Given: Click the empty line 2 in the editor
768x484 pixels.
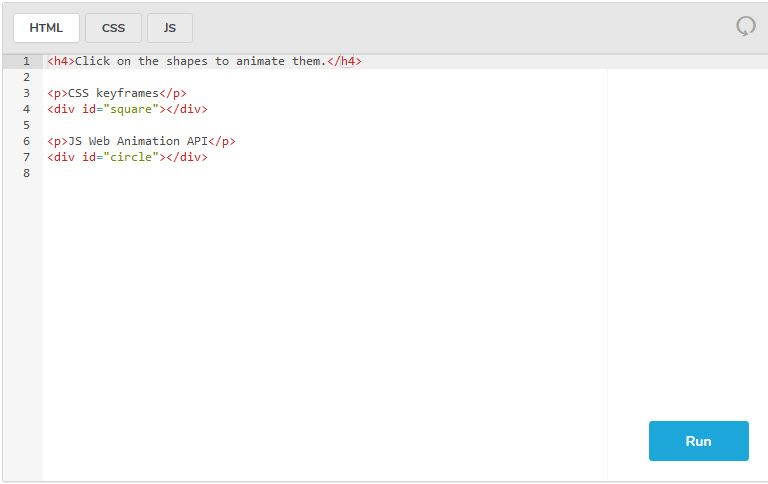Looking at the screenshot, I should coord(300,77).
